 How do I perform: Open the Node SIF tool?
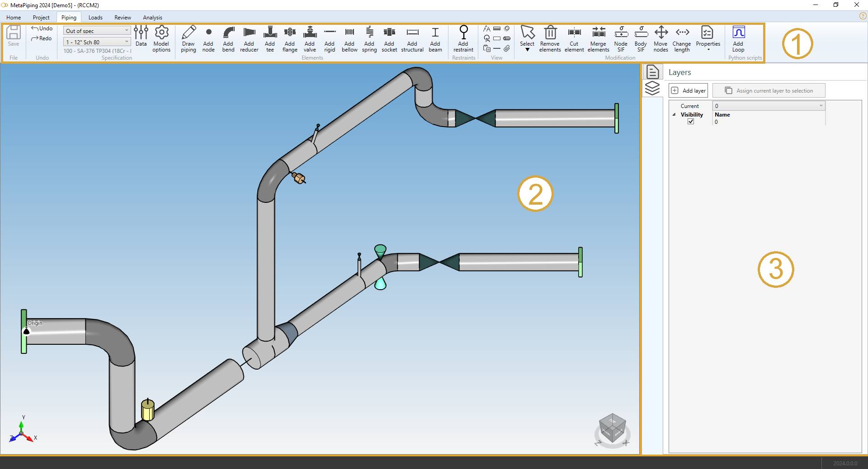tap(621, 39)
